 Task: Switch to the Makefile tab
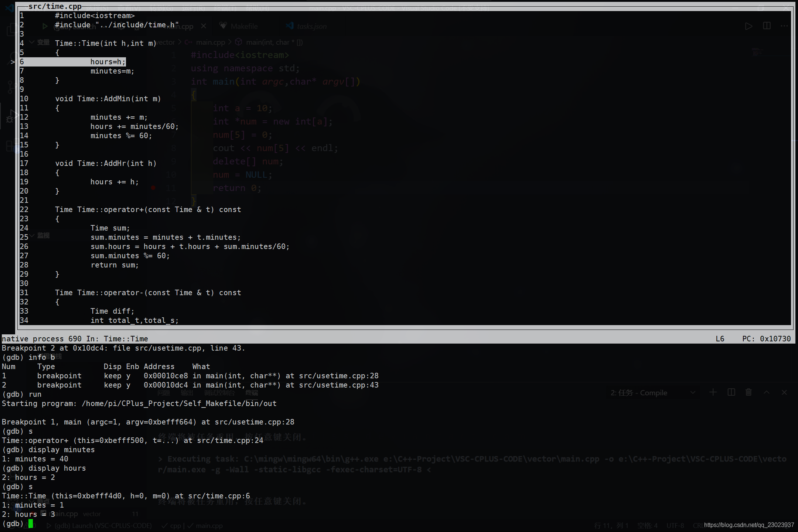pos(239,26)
